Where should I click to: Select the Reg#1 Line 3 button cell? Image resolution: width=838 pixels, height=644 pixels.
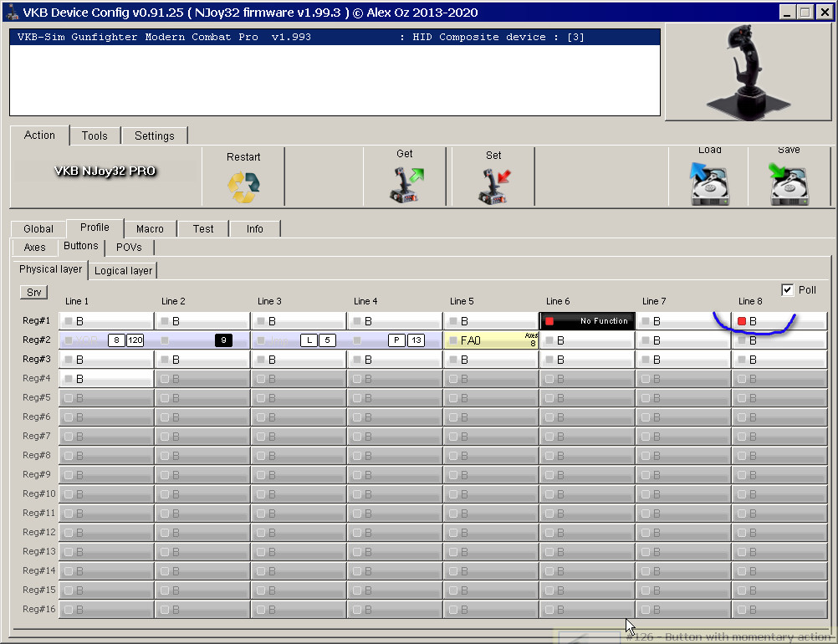(299, 320)
